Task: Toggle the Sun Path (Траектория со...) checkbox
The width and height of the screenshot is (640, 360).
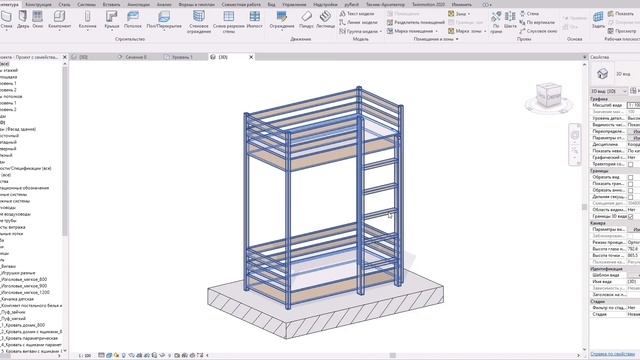Action: [x=631, y=164]
